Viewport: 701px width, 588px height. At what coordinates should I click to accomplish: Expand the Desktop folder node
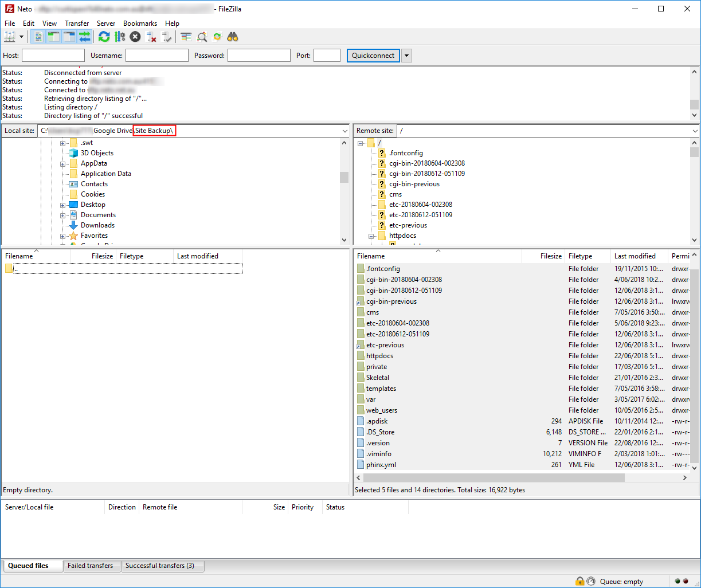(63, 205)
